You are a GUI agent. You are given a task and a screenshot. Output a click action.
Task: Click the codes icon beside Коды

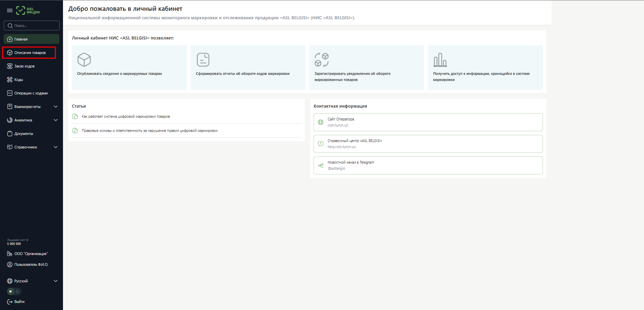coord(10,80)
